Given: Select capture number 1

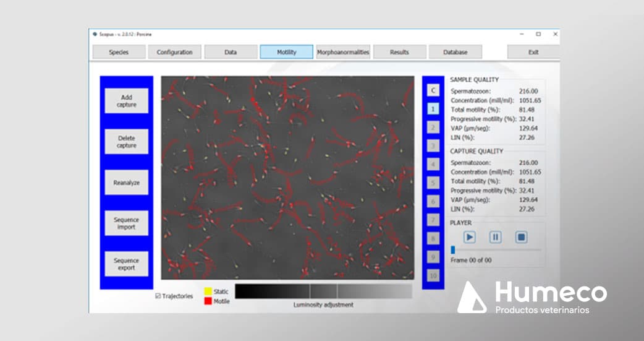Looking at the screenshot, I should tap(433, 109).
